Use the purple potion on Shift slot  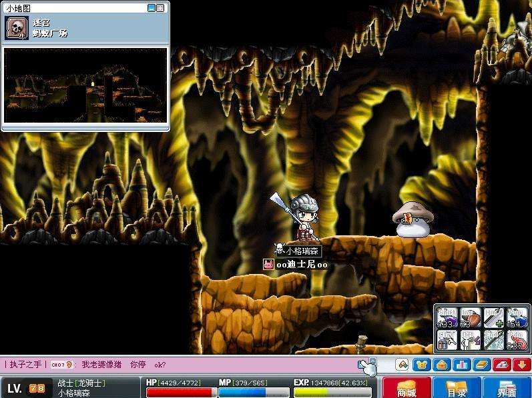tap(447, 318)
